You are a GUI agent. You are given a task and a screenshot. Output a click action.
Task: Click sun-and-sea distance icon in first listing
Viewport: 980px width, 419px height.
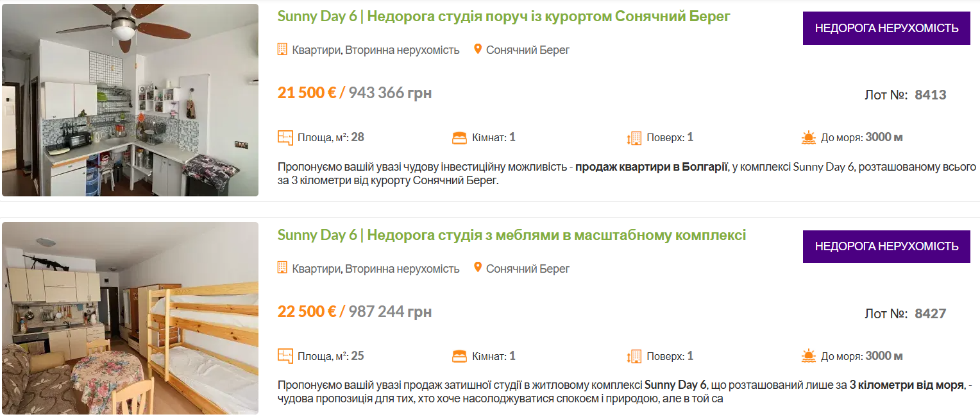808,137
